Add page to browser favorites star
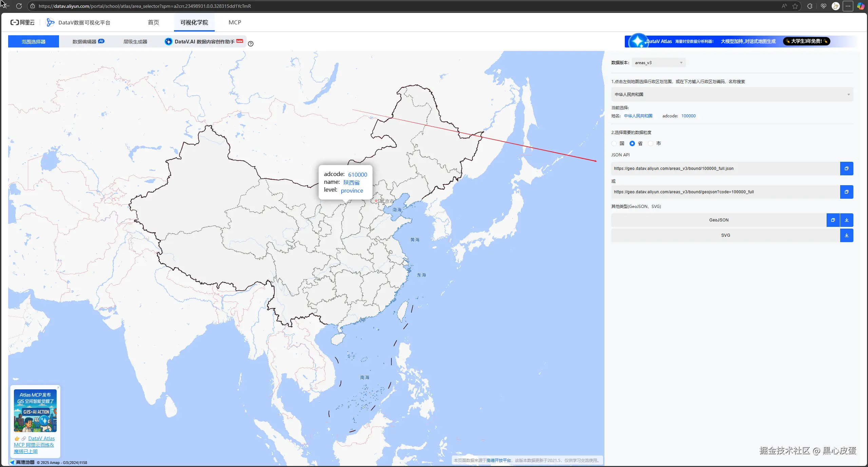 (795, 6)
